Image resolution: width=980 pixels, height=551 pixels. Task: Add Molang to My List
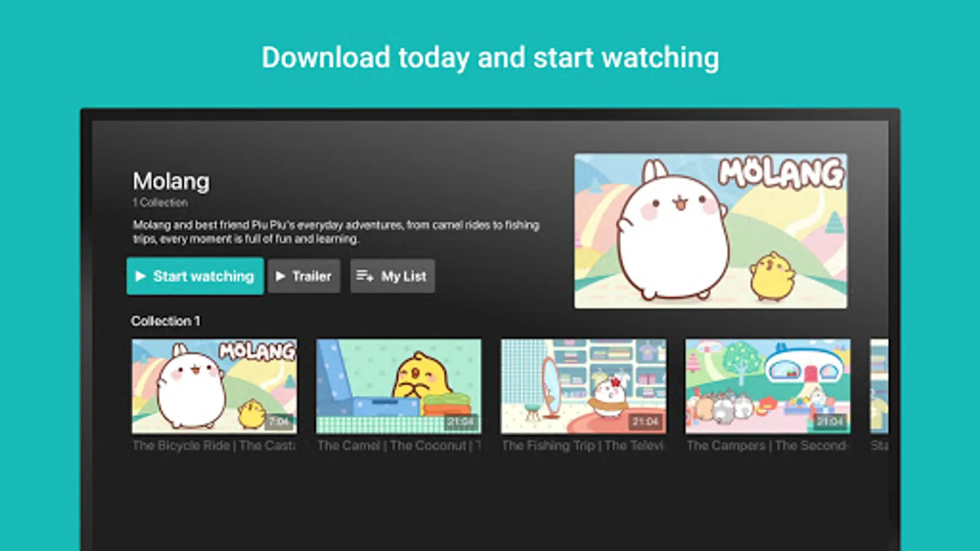393,276
